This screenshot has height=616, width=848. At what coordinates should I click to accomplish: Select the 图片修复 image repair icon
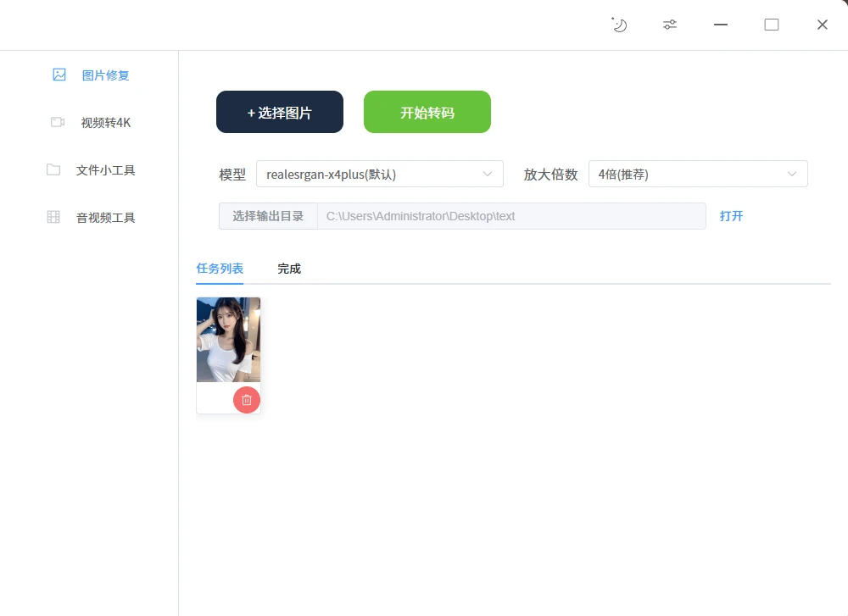coord(59,75)
